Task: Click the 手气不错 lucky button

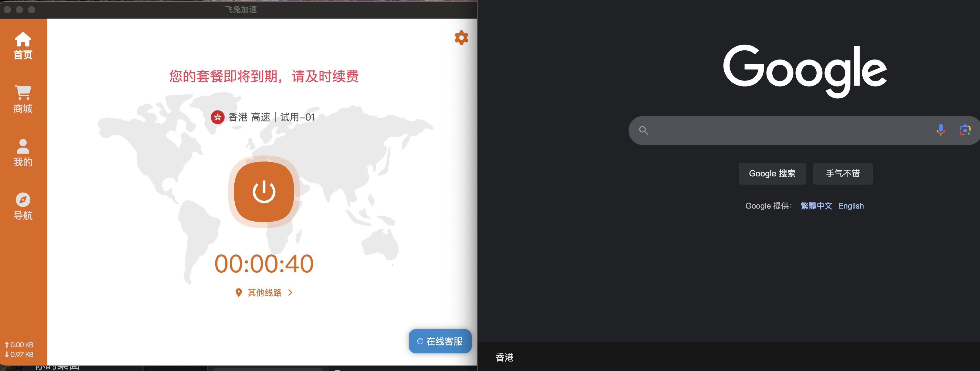Action: pos(843,174)
